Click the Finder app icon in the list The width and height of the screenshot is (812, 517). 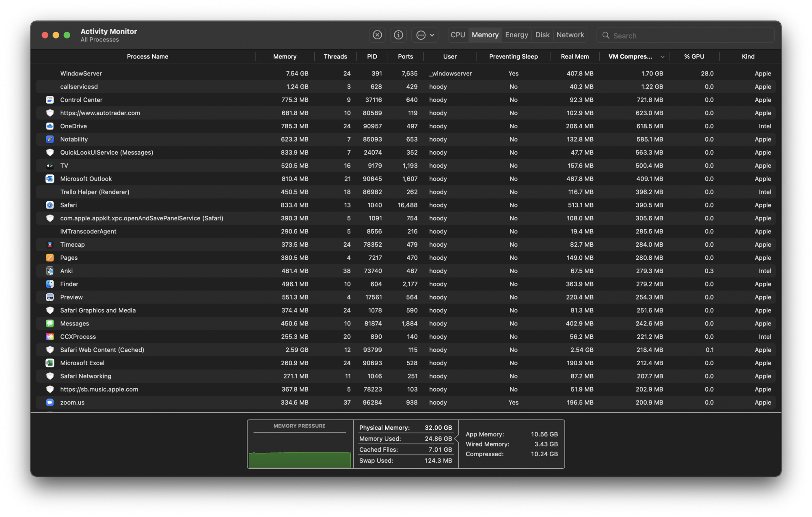point(50,284)
